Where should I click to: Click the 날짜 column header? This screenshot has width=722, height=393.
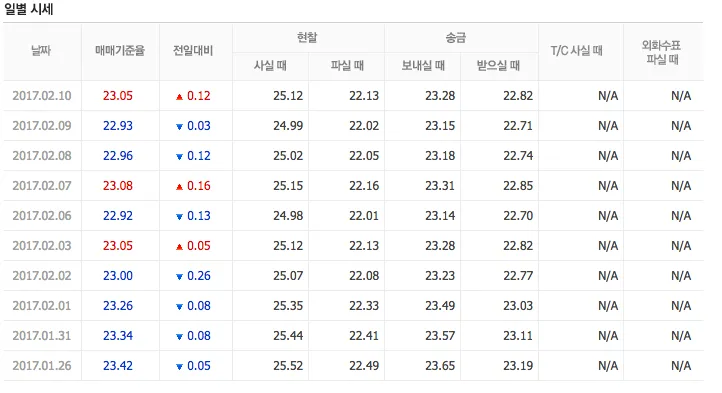point(41,51)
